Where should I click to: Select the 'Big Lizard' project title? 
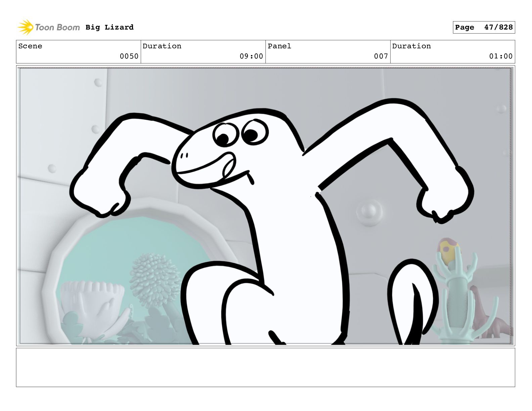click(109, 27)
